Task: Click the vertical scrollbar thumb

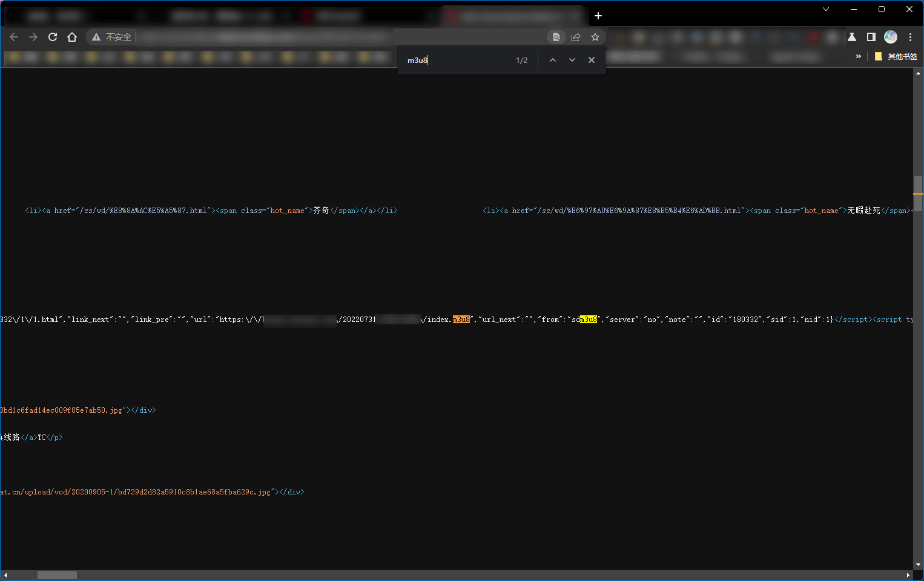Action: [918, 194]
